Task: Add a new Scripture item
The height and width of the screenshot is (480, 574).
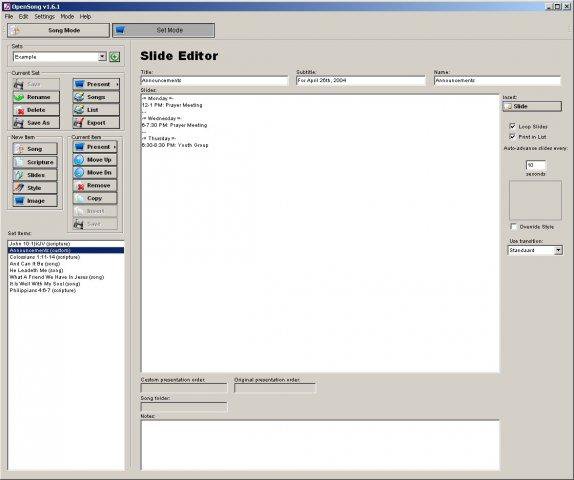Action: click(x=35, y=162)
